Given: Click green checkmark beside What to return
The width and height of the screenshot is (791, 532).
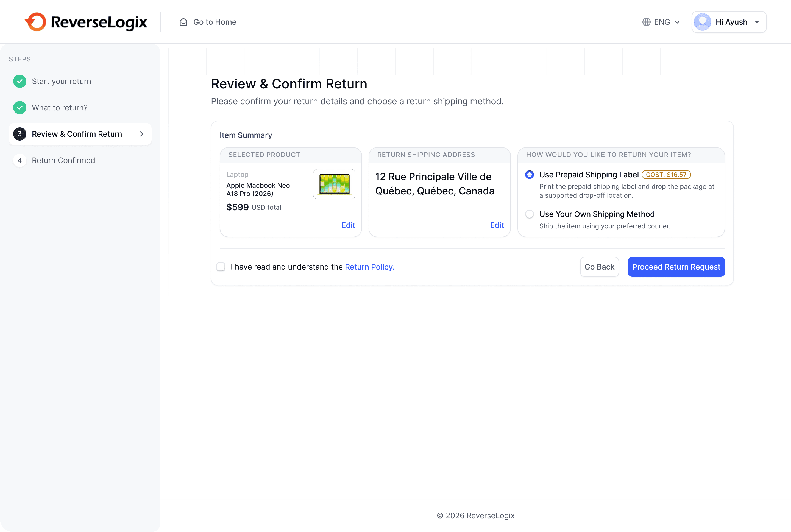Looking at the screenshot, I should (x=20, y=108).
